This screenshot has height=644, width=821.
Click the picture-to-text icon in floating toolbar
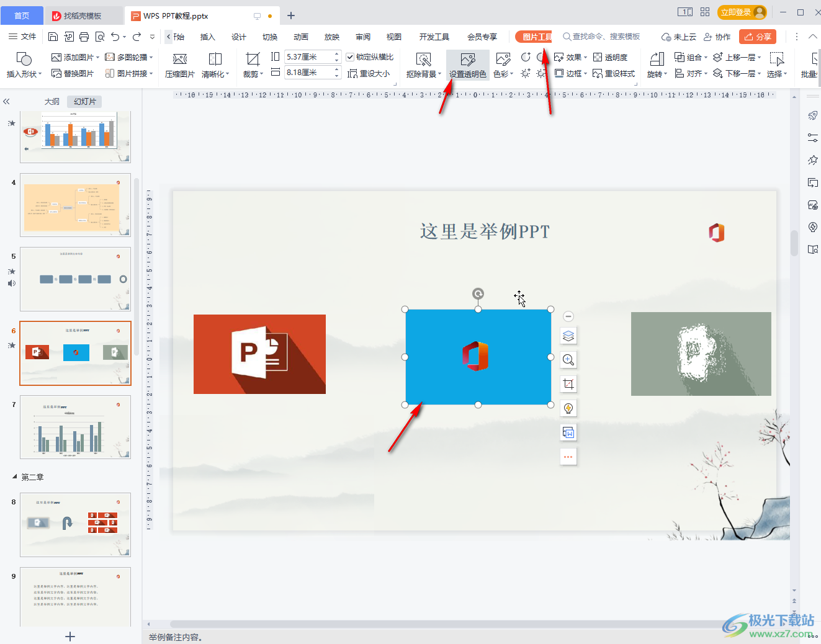pos(568,432)
